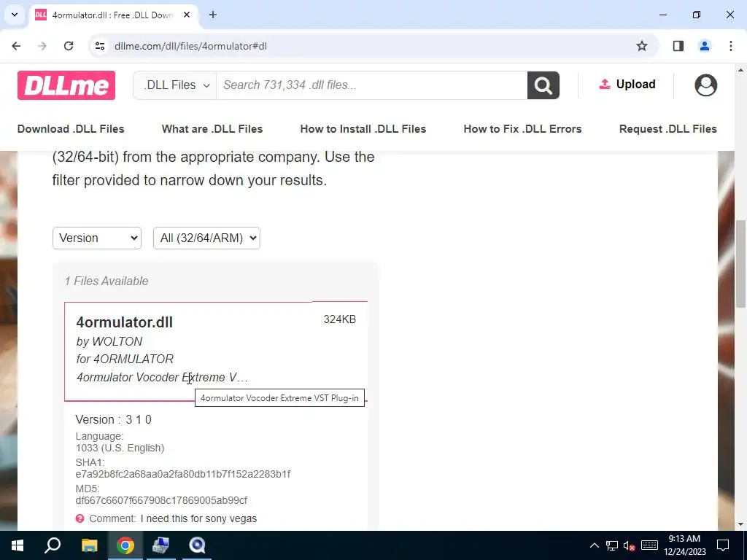Click the Chrome taskbar icon
747x560 pixels.
125,545
